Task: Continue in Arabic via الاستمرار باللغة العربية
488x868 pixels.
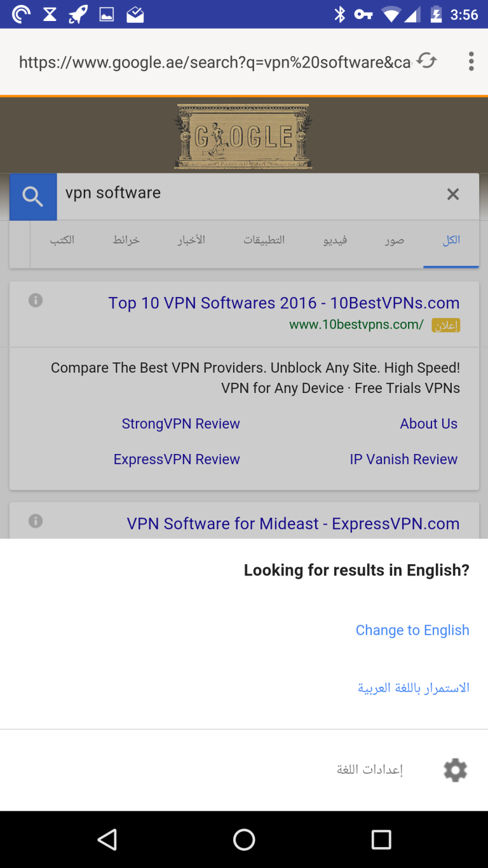Action: [414, 688]
